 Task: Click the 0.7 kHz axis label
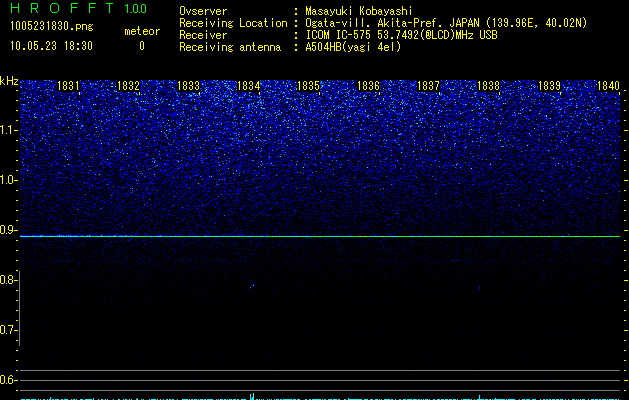pos(8,330)
